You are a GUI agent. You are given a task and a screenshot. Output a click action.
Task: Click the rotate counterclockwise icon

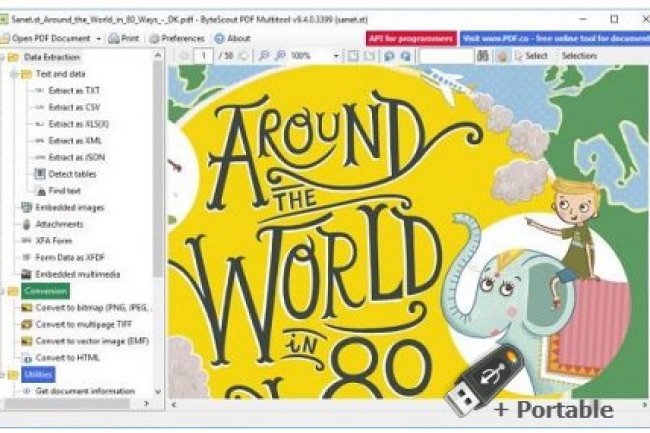[389, 56]
